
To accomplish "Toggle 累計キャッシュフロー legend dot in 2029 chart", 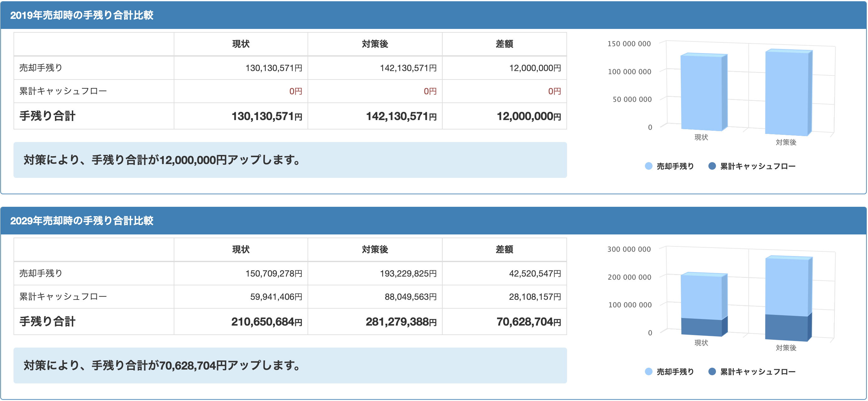I will 712,371.
